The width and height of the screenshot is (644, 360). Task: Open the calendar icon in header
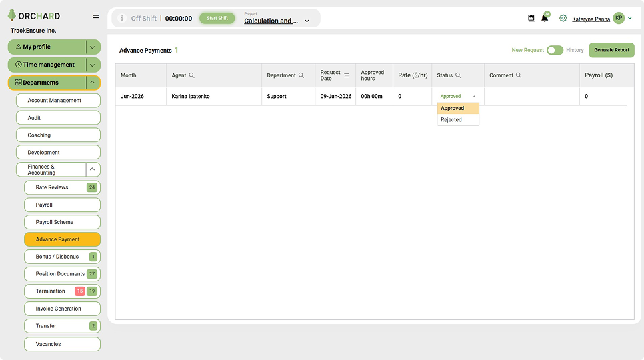point(531,18)
